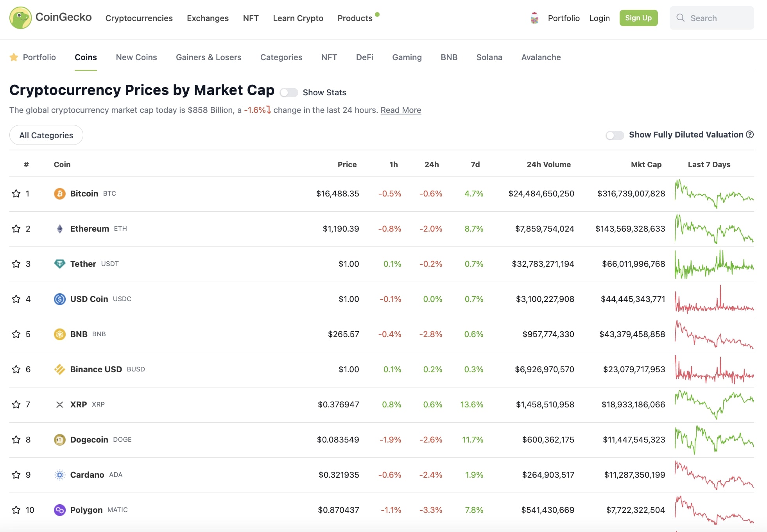Click the candy jar icon beside Portfolio
Viewport: 767px width, 532px height.
click(534, 18)
